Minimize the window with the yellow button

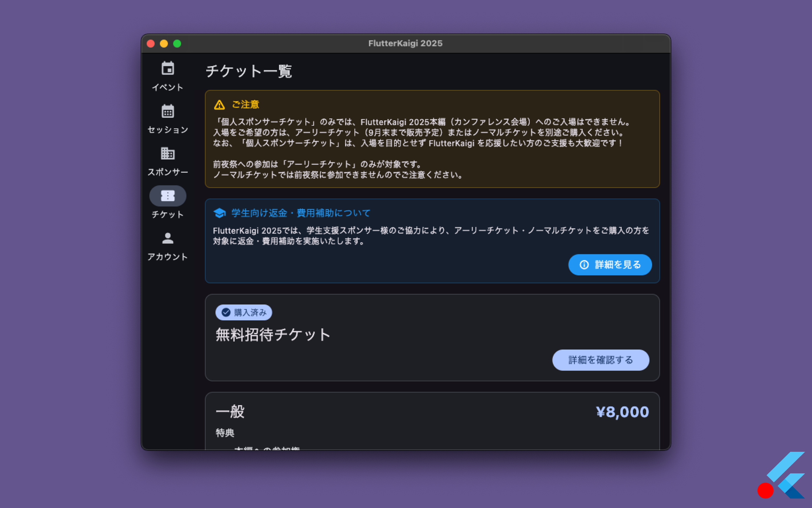click(x=164, y=44)
